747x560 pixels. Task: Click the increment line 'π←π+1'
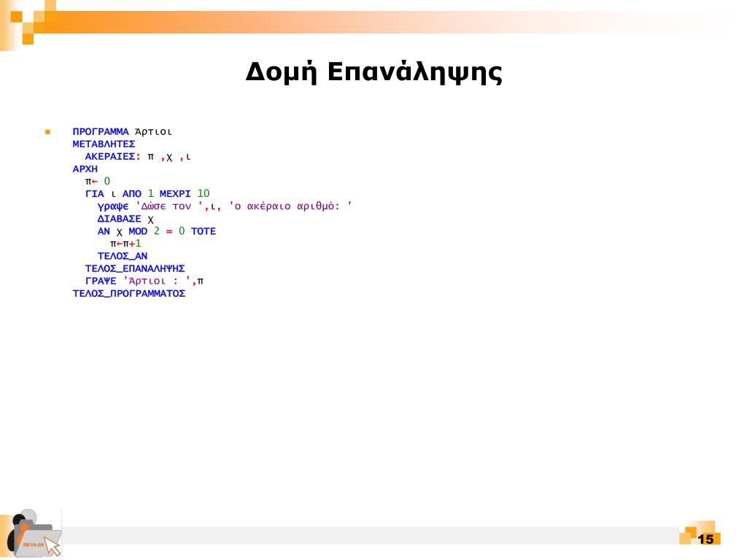coord(125,244)
